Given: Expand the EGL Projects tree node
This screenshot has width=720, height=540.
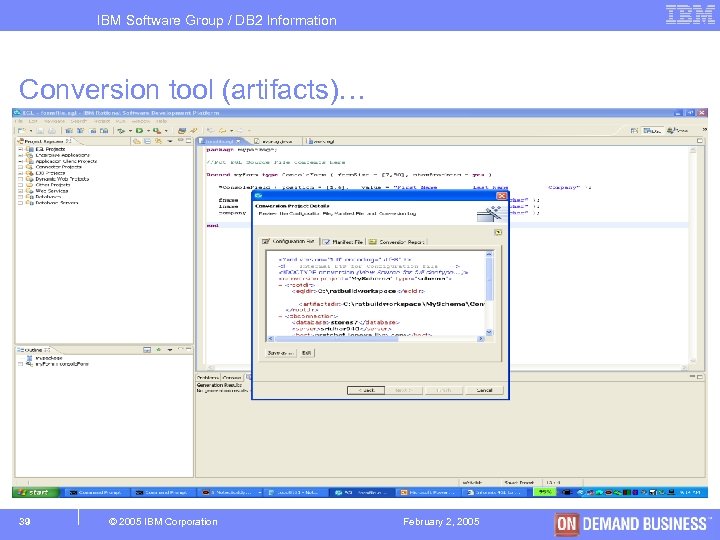Looking at the screenshot, I should click(20, 149).
